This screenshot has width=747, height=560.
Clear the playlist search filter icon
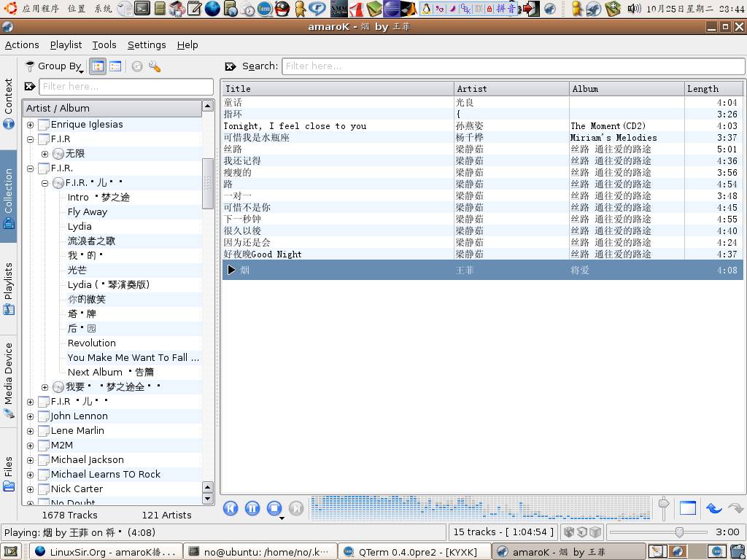point(231,66)
